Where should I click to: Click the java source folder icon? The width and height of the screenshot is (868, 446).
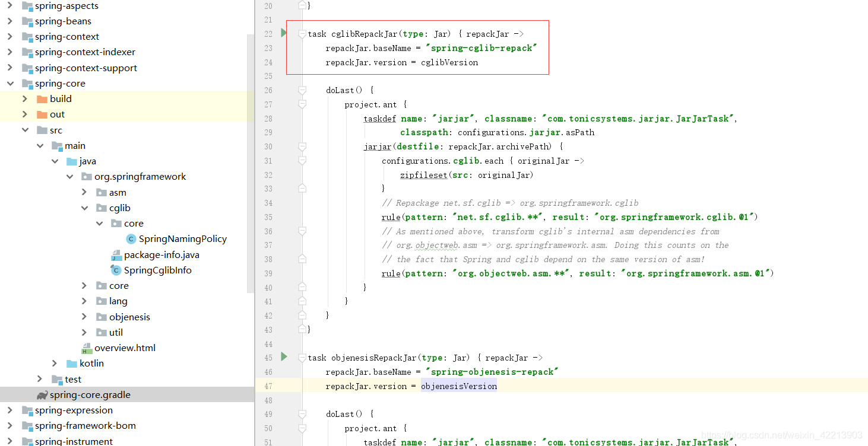[x=72, y=161]
